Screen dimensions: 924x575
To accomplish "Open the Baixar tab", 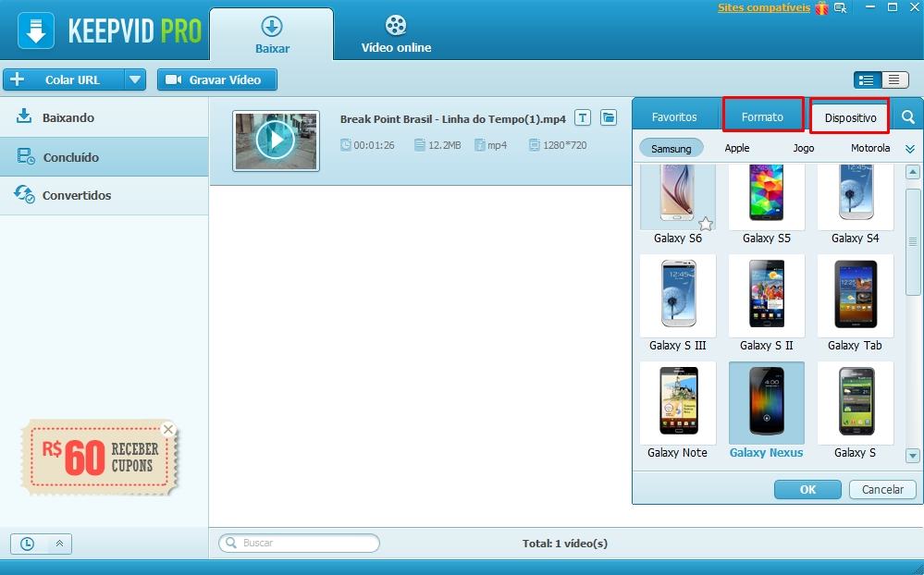I will pos(272,34).
